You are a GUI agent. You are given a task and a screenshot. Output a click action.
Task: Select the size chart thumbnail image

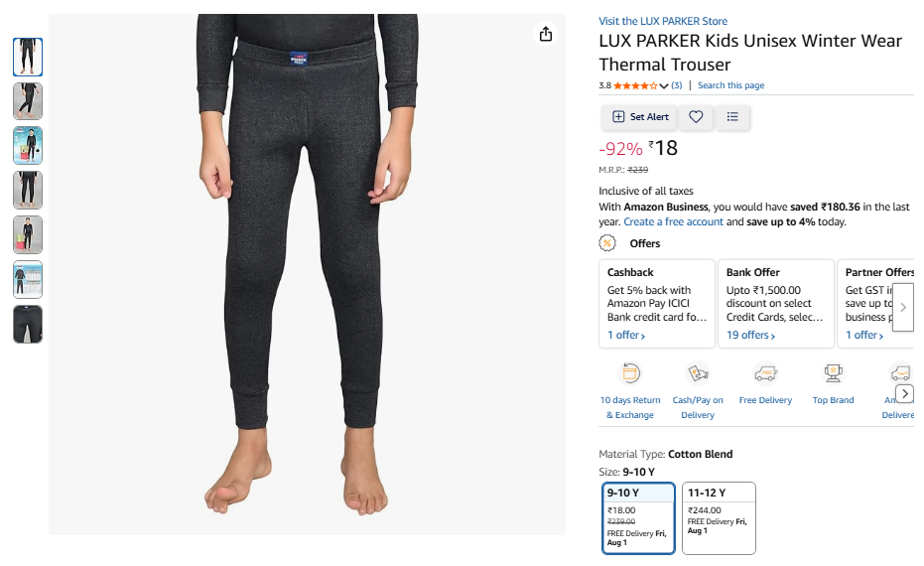(x=28, y=279)
